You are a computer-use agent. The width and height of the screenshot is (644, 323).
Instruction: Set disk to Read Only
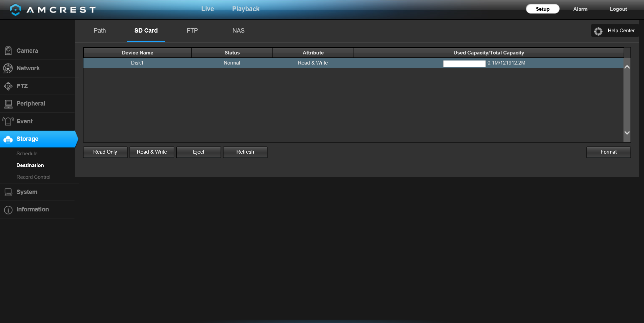[x=105, y=152]
